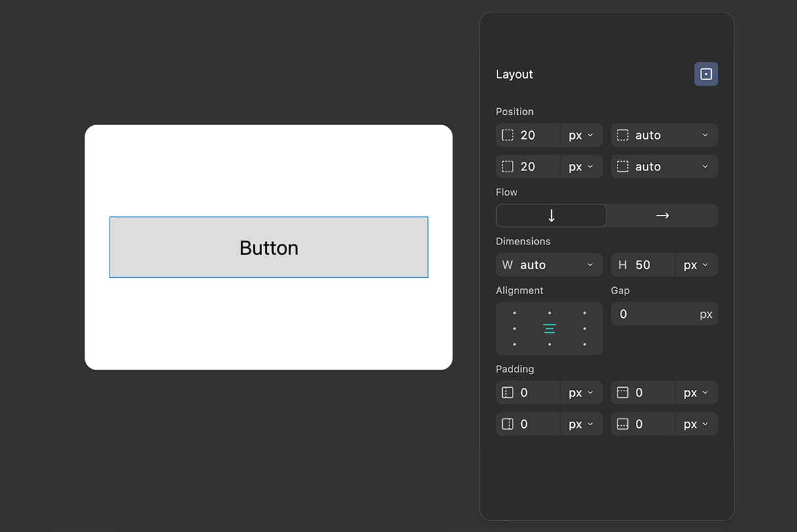Click the left padding icon
The height and width of the screenshot is (532, 797).
tap(507, 392)
